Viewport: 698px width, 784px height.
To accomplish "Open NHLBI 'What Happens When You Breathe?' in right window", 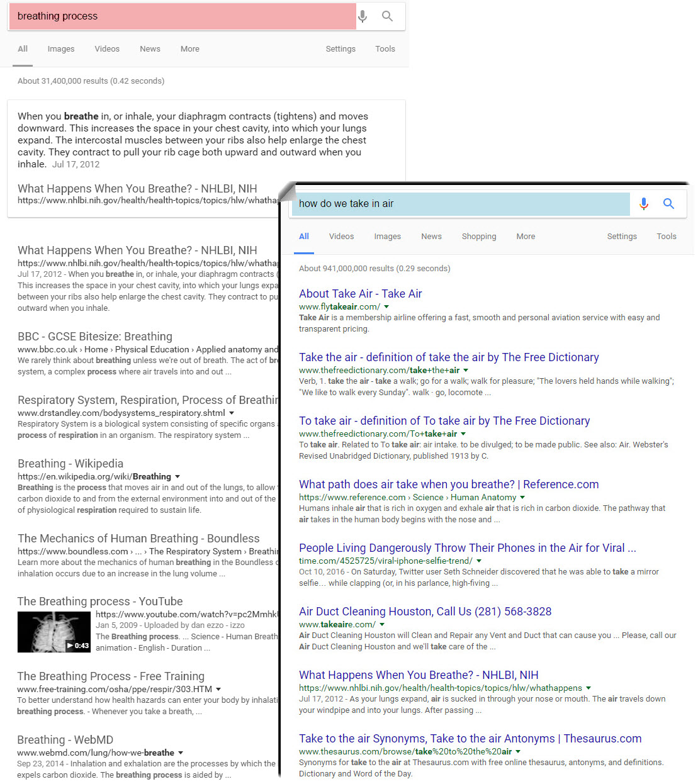I will 419,675.
